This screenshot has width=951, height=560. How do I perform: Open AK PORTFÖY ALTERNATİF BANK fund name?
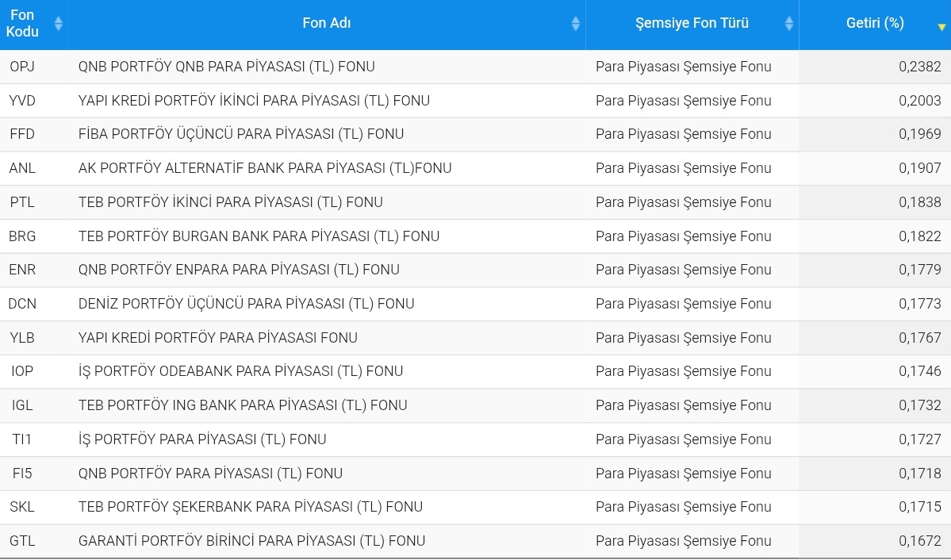(265, 168)
